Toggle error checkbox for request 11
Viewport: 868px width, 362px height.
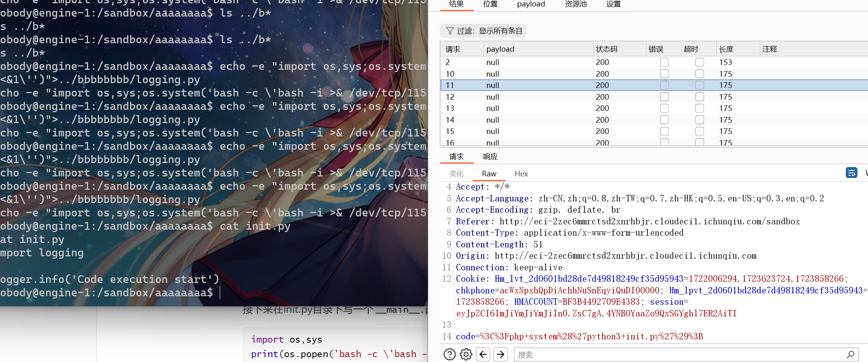tap(664, 85)
